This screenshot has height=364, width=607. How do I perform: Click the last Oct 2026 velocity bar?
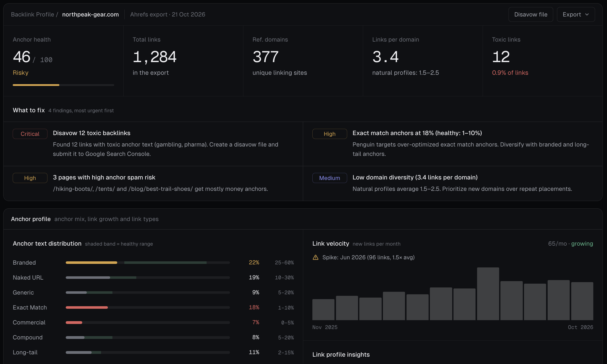582,301
